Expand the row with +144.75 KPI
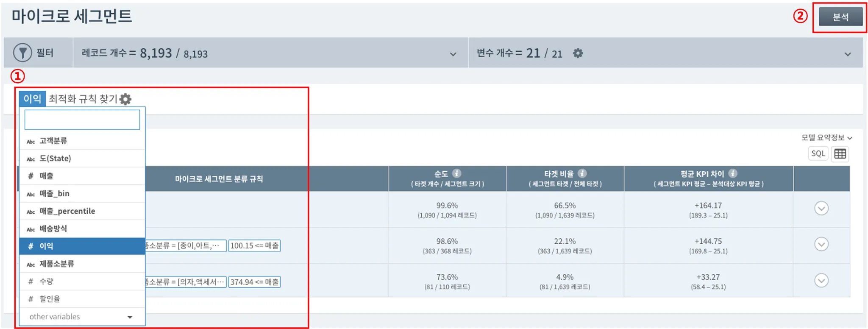This screenshot has height=329, width=868. (x=821, y=244)
